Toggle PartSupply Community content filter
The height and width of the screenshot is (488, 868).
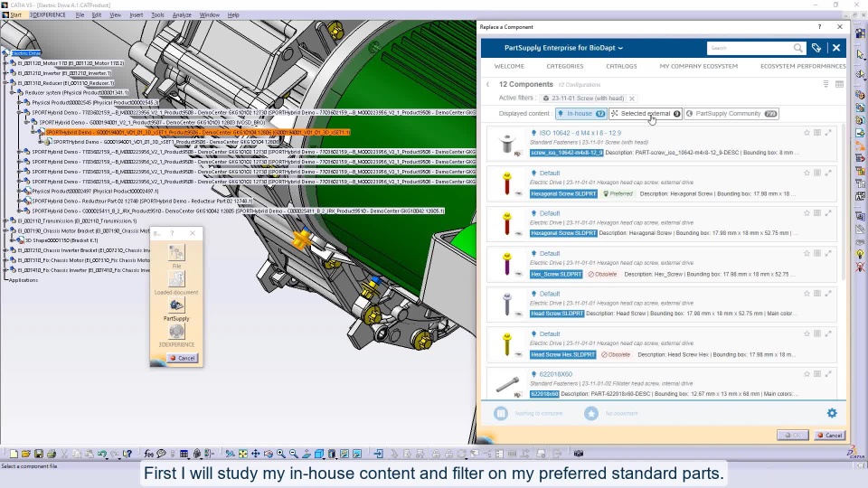[x=731, y=114]
